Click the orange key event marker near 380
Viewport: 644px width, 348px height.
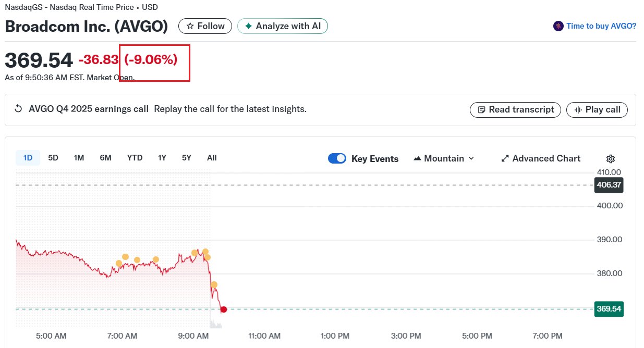pyautogui.click(x=214, y=284)
